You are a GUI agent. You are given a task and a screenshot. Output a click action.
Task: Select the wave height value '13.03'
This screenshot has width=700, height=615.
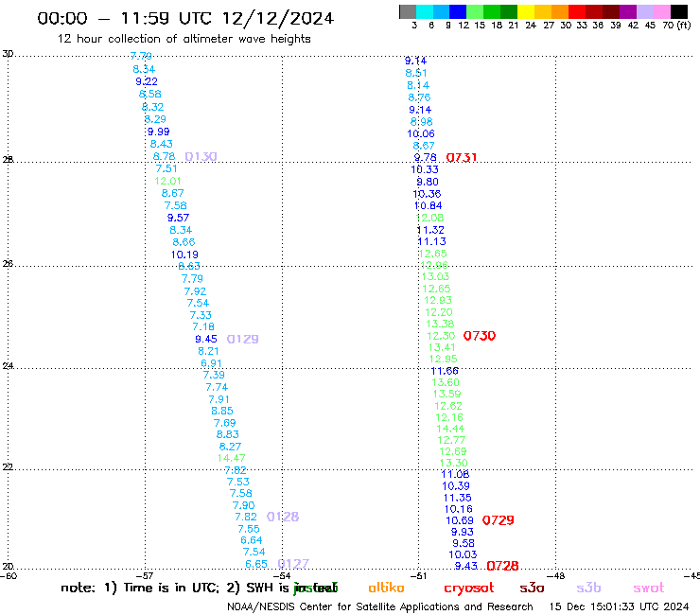click(436, 276)
